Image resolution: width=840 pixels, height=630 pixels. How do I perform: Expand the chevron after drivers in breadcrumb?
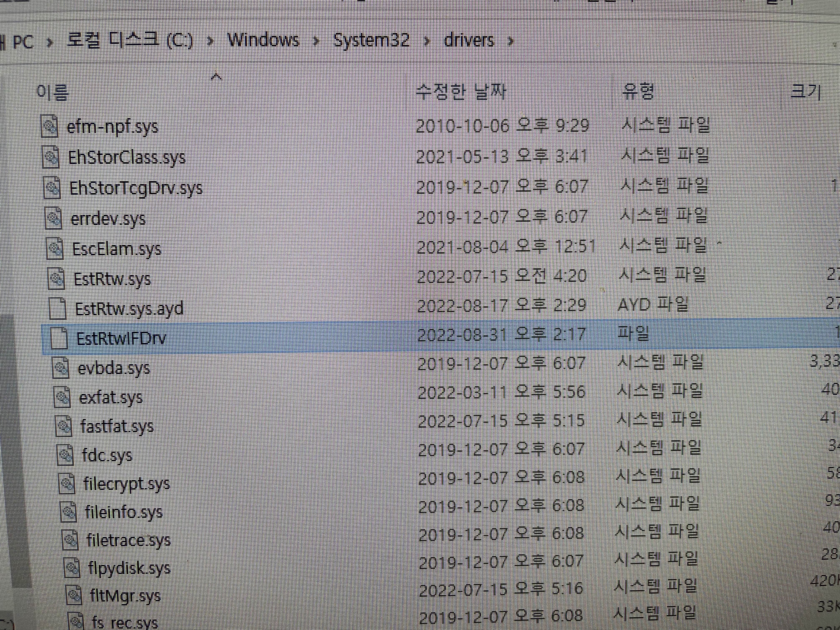(x=511, y=41)
